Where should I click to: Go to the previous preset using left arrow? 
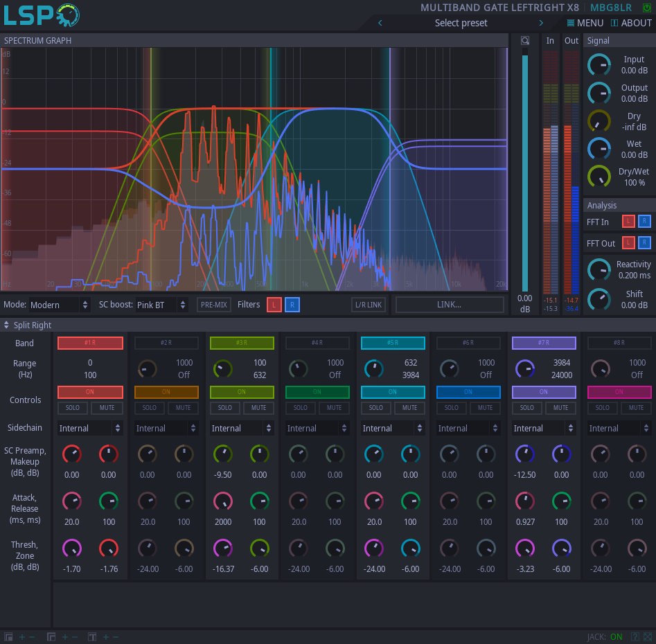[x=380, y=23]
